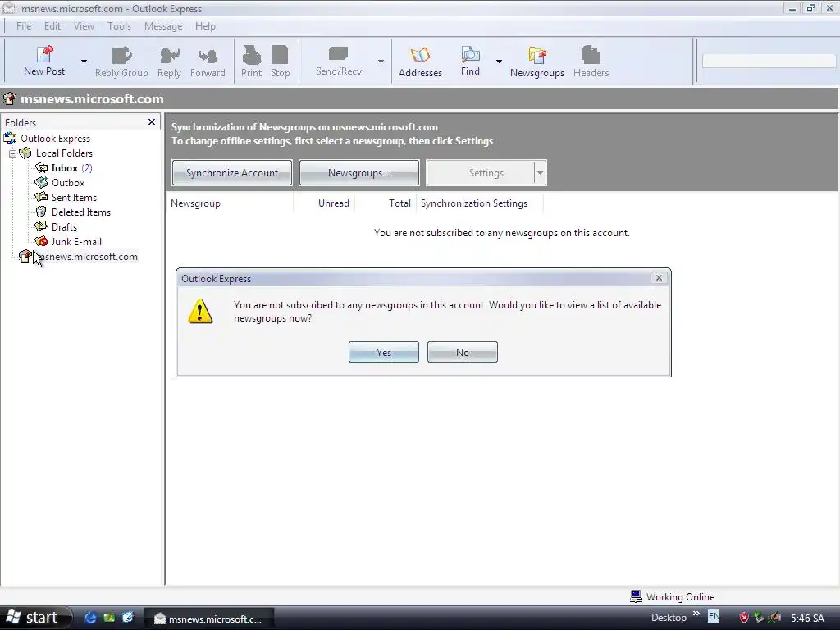Image resolution: width=840 pixels, height=630 pixels.
Task: Open the File menu
Action: (24, 26)
